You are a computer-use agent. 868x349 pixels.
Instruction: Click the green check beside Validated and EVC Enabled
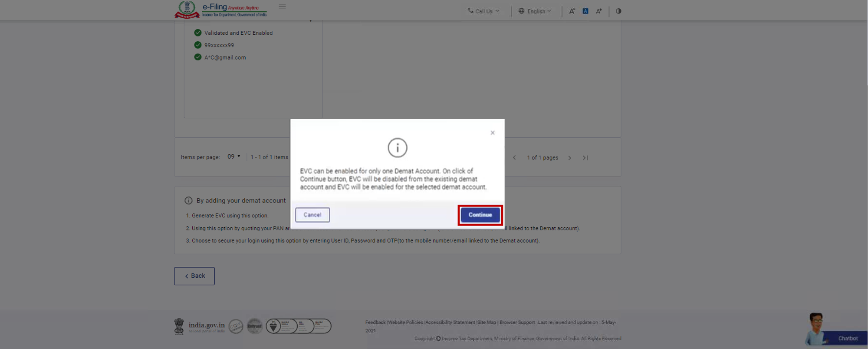[x=198, y=33]
